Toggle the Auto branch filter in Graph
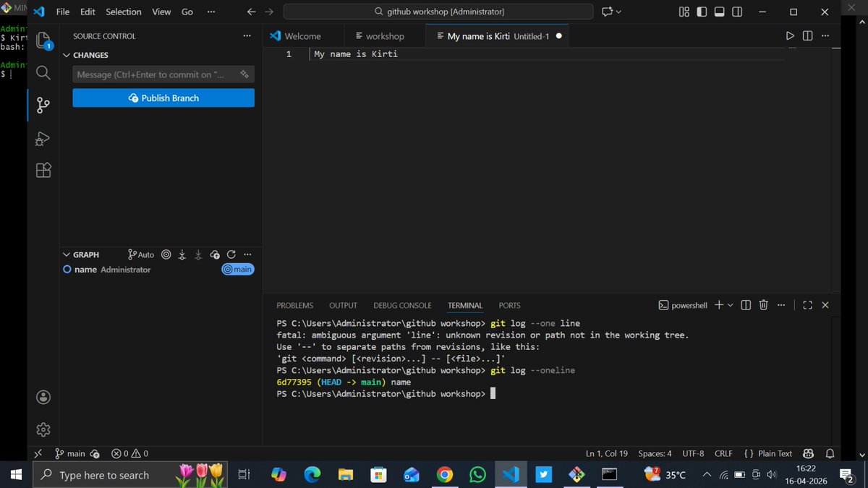Viewport: 868px width, 488px height. 141,254
